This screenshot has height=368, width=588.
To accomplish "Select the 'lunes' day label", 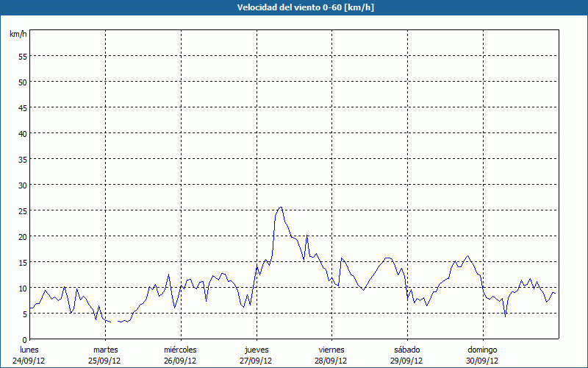I will [x=29, y=350].
